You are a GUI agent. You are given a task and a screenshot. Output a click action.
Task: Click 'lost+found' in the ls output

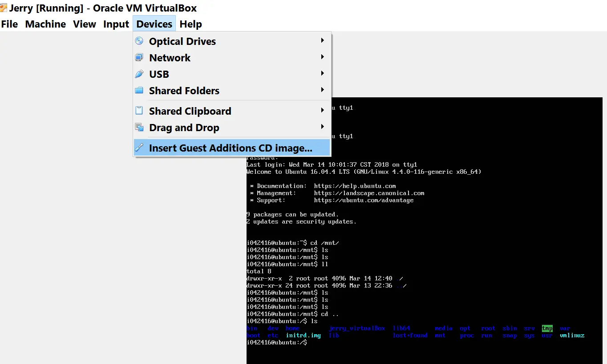point(410,335)
